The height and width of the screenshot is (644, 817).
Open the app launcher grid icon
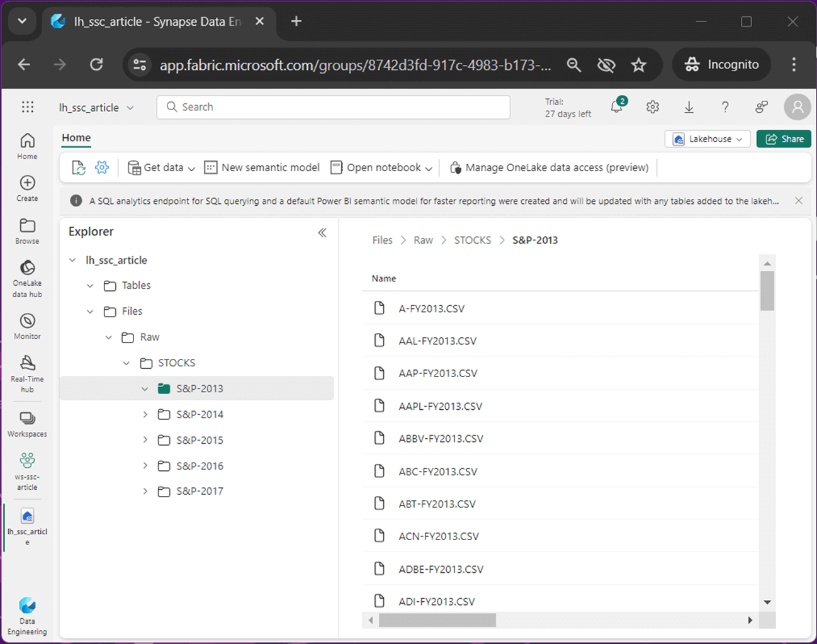coord(28,107)
